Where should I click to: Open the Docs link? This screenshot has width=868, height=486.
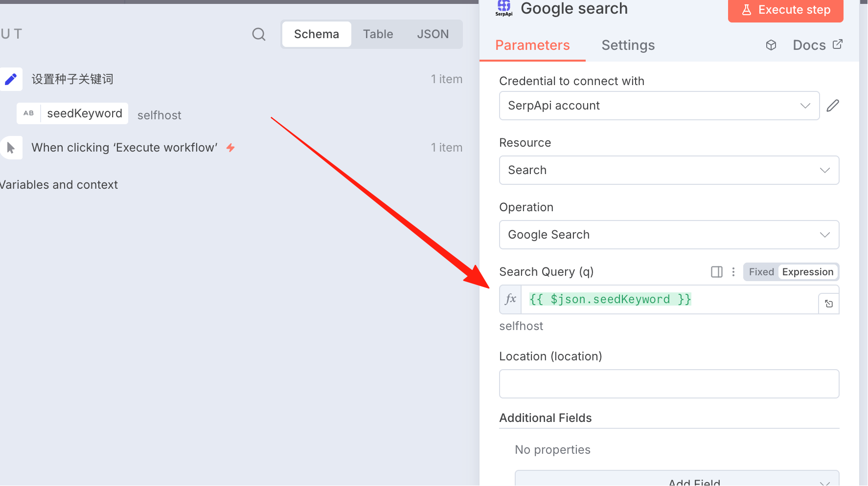coord(818,45)
